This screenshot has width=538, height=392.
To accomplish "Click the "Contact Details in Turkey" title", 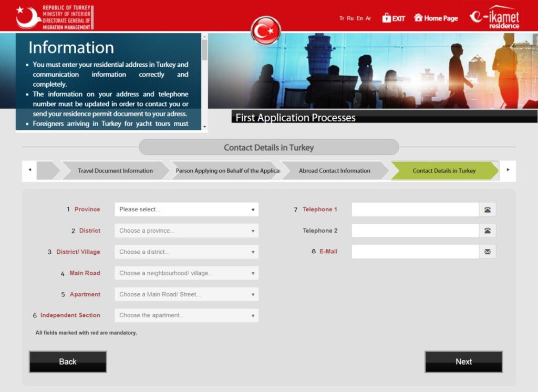I will [x=268, y=148].
